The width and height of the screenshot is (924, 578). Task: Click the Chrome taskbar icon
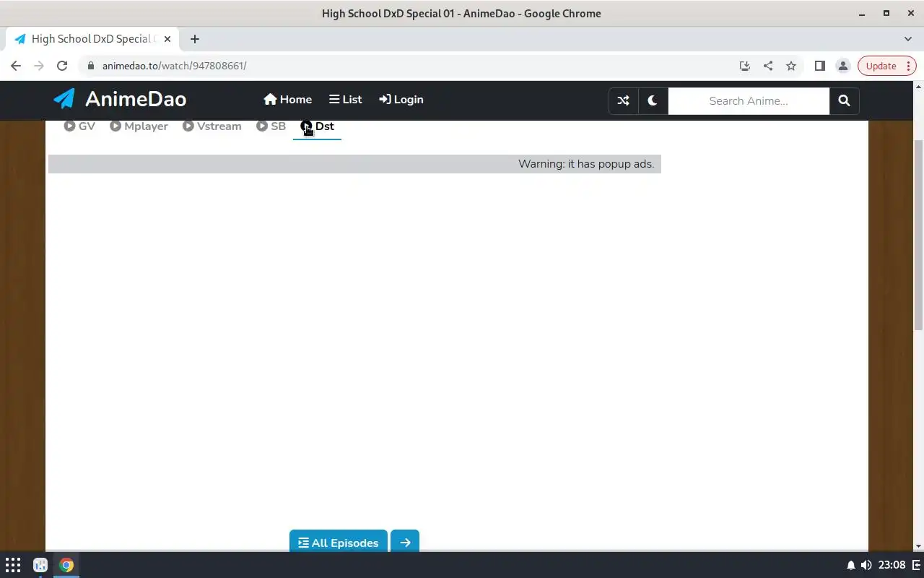[66, 565]
